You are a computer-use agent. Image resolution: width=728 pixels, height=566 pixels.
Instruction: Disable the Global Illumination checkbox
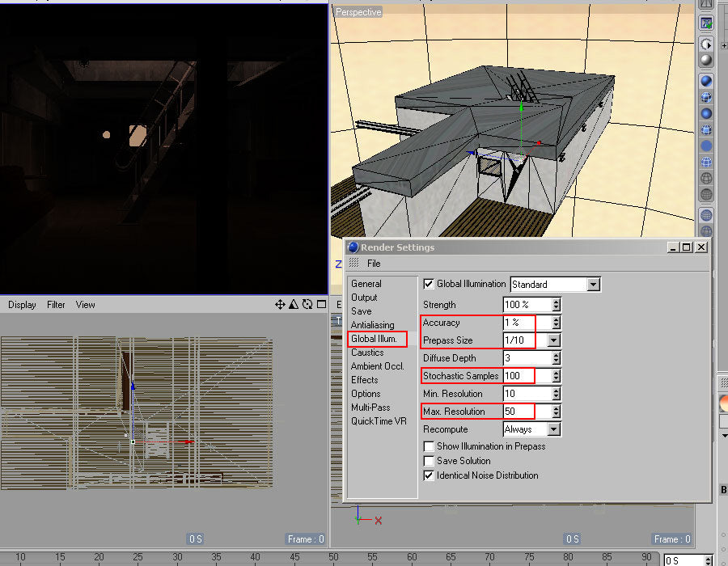point(429,284)
